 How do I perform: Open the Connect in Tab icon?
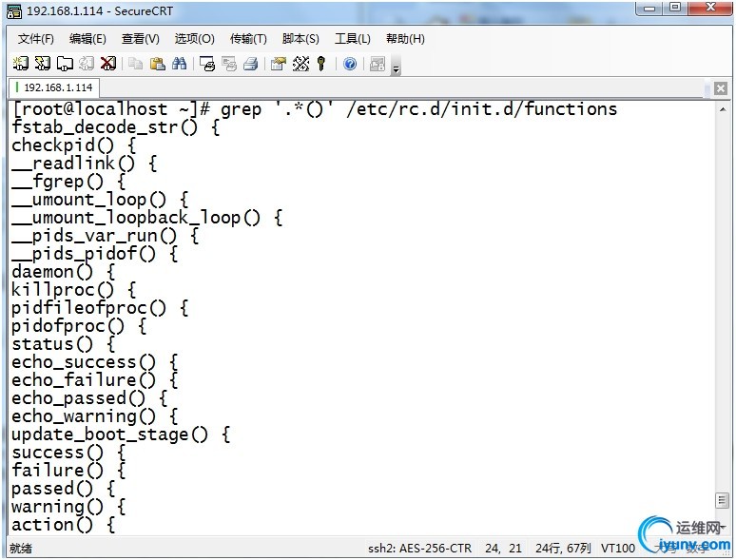[x=65, y=64]
